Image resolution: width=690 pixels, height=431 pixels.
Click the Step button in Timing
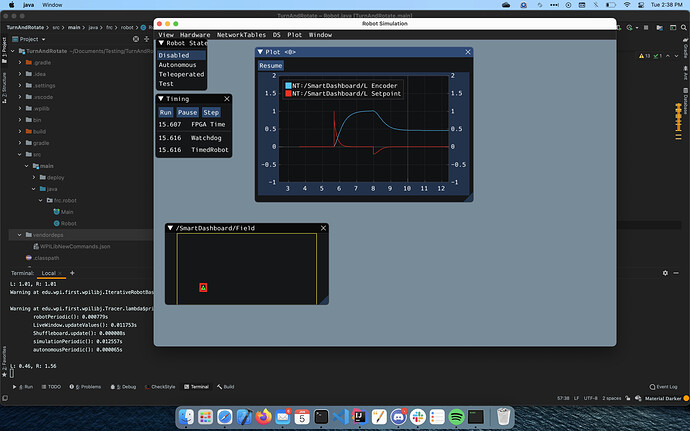point(211,112)
